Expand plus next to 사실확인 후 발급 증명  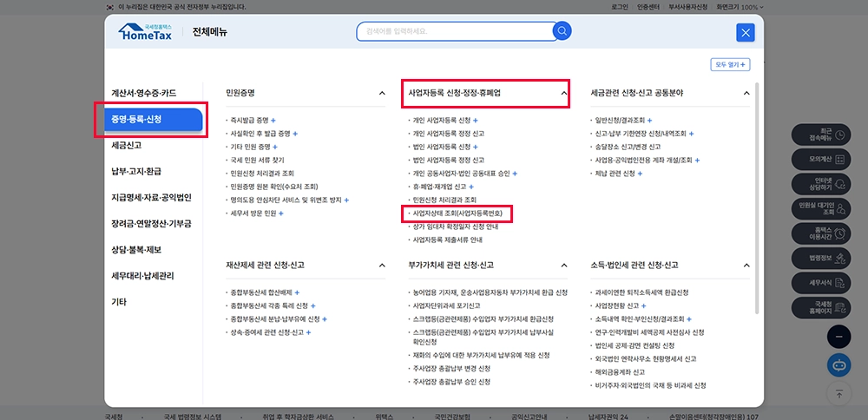(295, 134)
